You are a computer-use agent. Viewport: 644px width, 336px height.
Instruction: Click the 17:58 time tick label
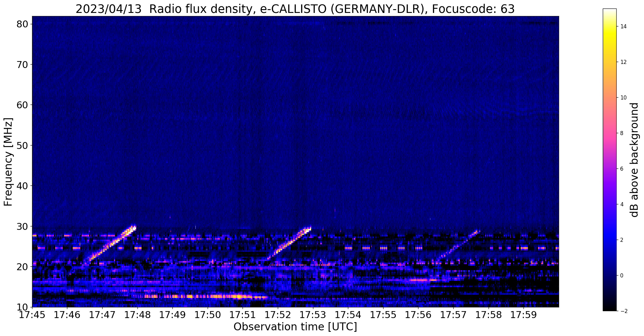point(489,315)
